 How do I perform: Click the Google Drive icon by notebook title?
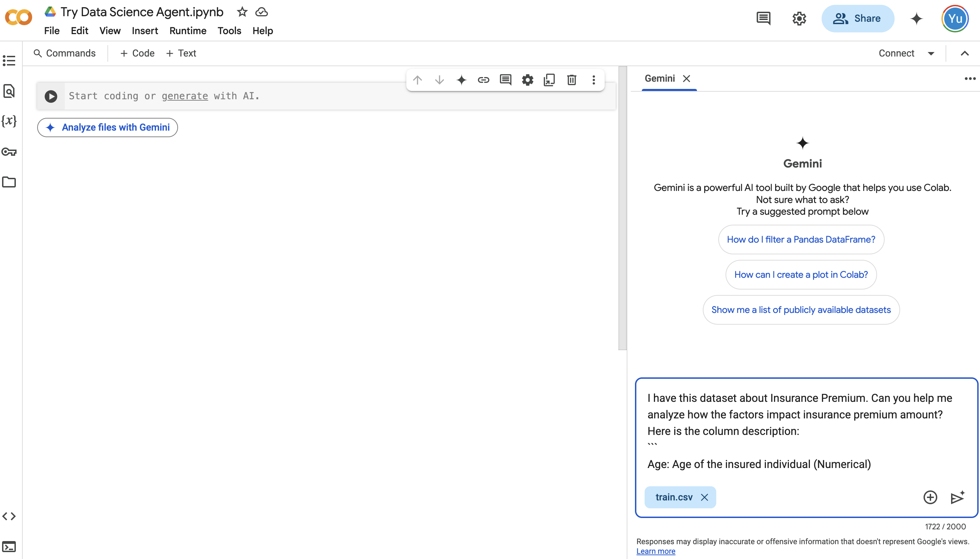(x=50, y=12)
